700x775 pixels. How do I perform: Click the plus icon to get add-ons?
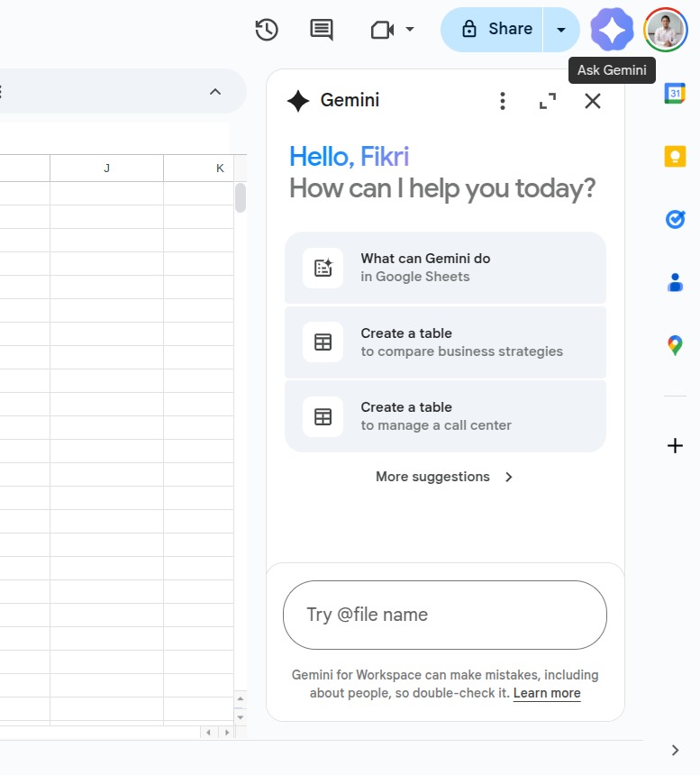pos(675,445)
